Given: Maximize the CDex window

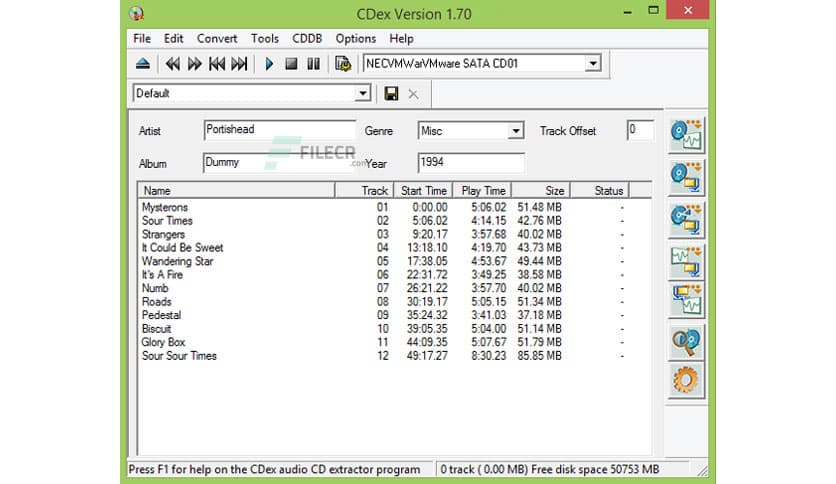Looking at the screenshot, I should click(x=653, y=11).
